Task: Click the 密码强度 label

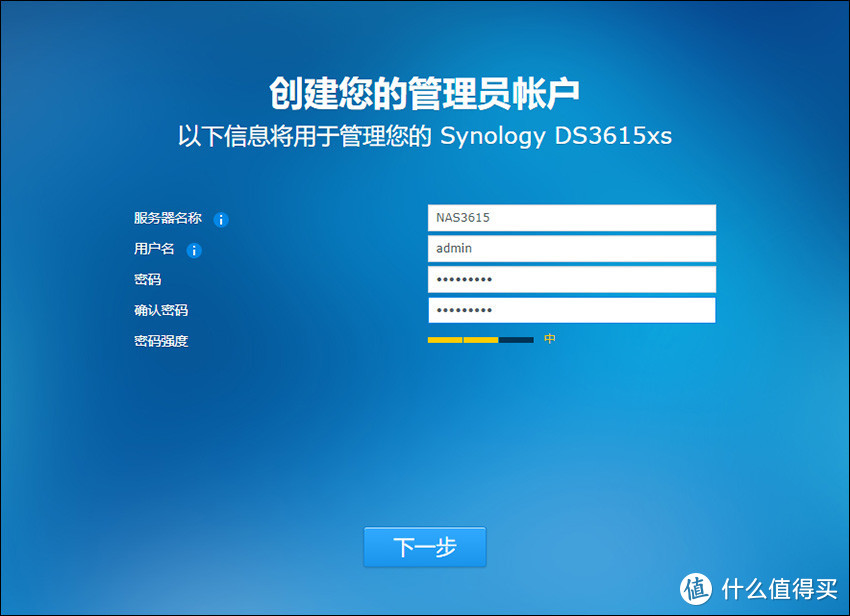Action: point(161,341)
